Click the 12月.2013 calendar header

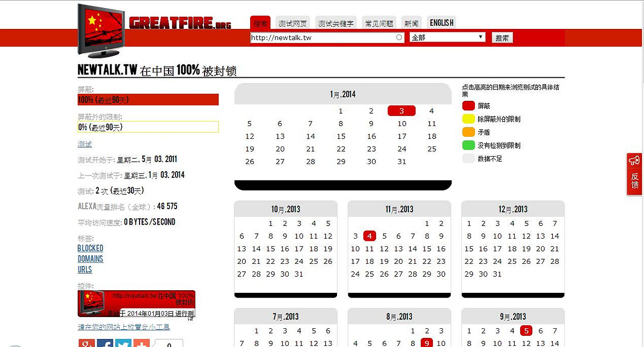513,209
